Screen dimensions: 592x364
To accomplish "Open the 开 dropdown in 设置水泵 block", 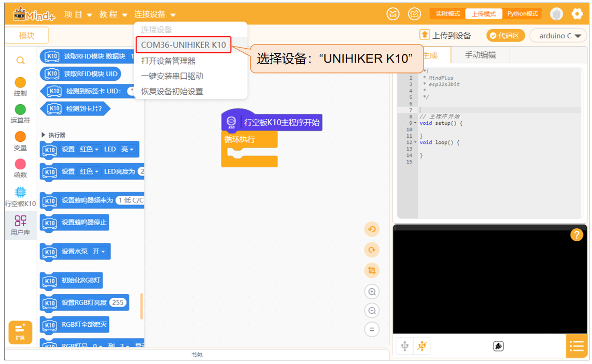I will pos(98,251).
